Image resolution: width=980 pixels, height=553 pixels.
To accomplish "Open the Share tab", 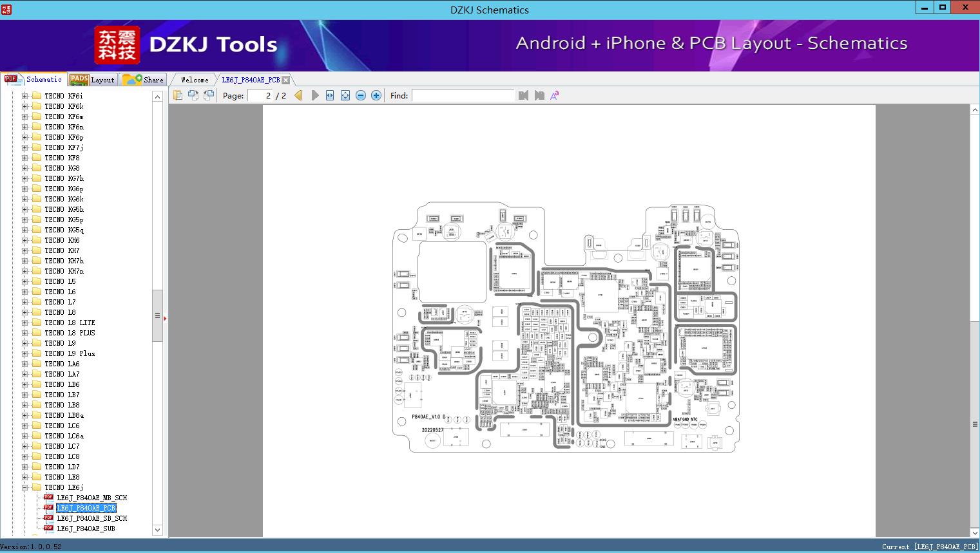I will (x=143, y=80).
